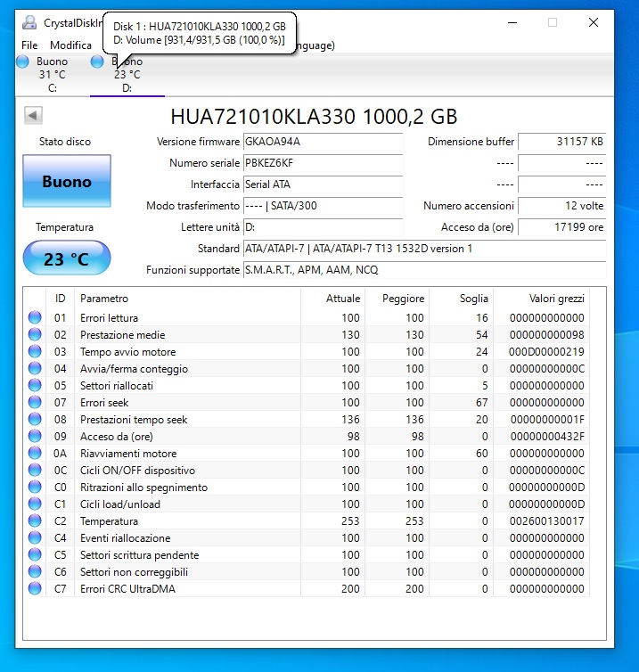Click the Lettere unità D: field

point(324,227)
